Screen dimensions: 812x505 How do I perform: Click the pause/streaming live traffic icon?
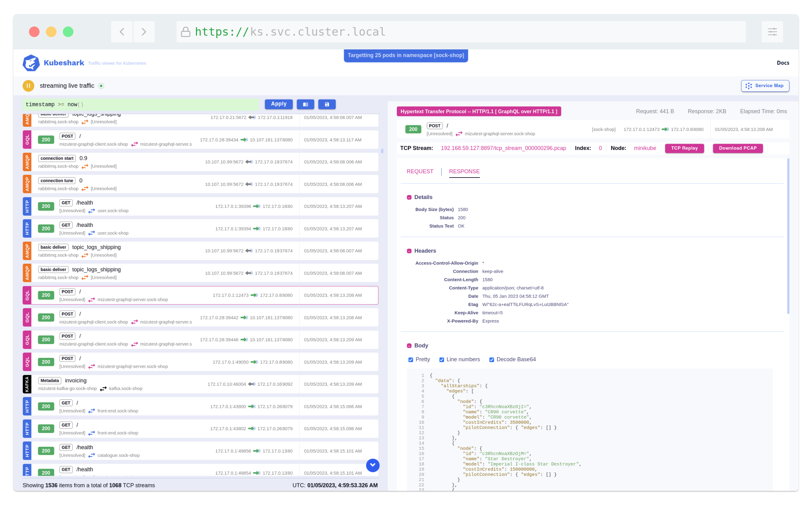pos(29,85)
